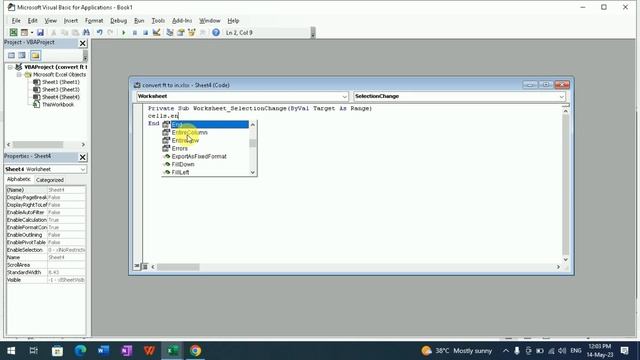Viewport: 640px width, 360px height.
Task: Switch to the Categorized properties tab
Action: [x=49, y=180]
